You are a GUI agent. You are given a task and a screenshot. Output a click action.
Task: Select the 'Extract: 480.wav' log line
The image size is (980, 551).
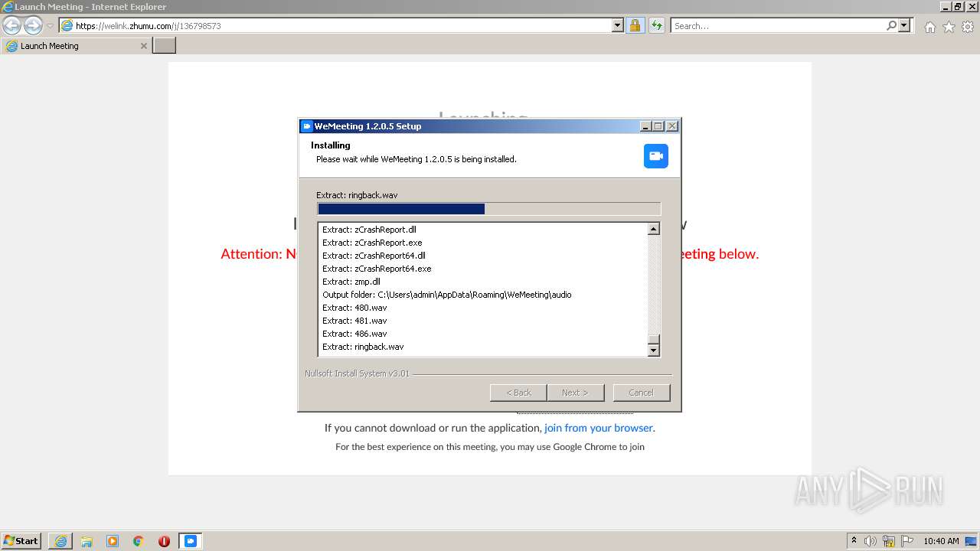tap(354, 308)
